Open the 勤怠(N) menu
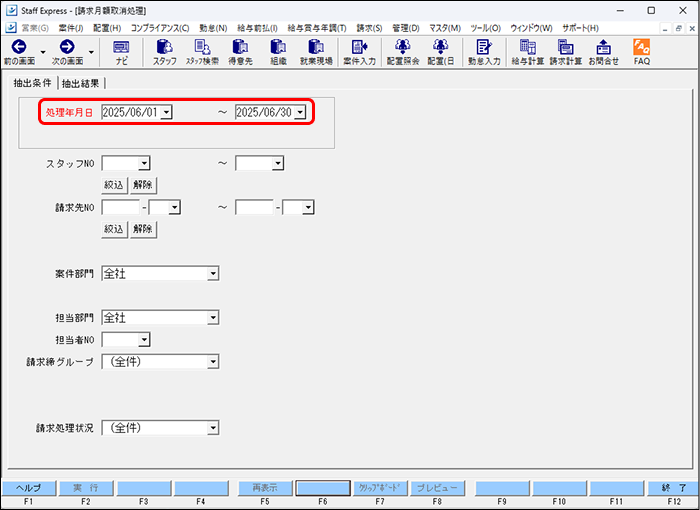 tap(213, 28)
